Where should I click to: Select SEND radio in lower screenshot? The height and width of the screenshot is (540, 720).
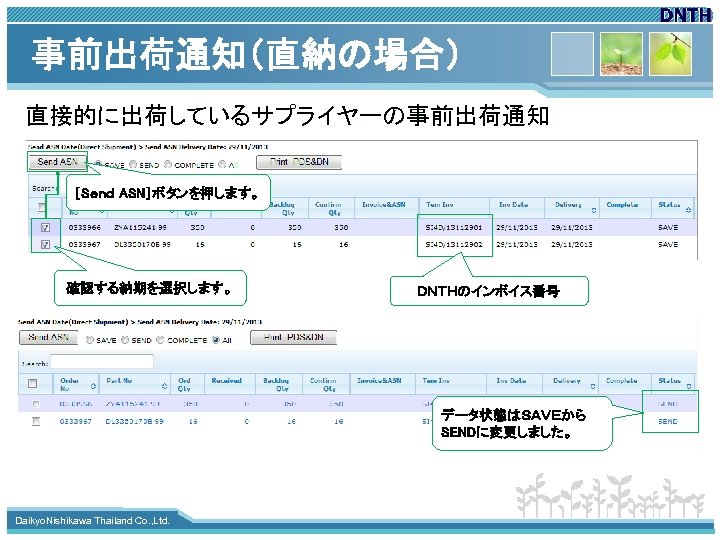(x=125, y=340)
